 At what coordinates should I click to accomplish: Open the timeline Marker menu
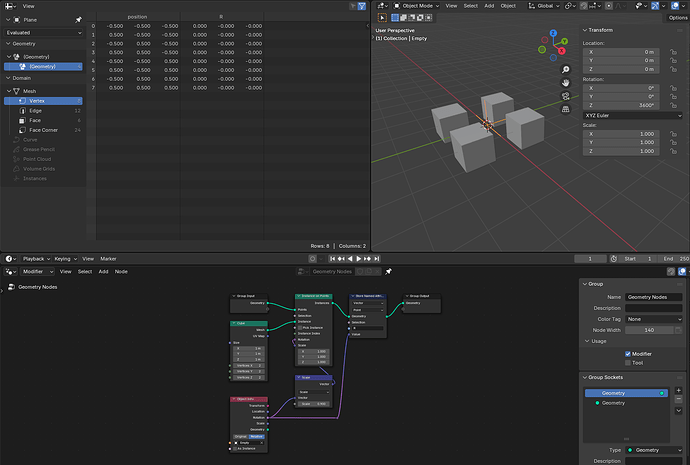(108, 259)
